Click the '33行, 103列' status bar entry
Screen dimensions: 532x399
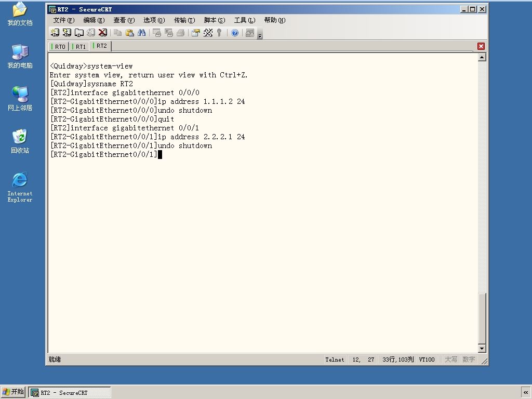point(398,360)
